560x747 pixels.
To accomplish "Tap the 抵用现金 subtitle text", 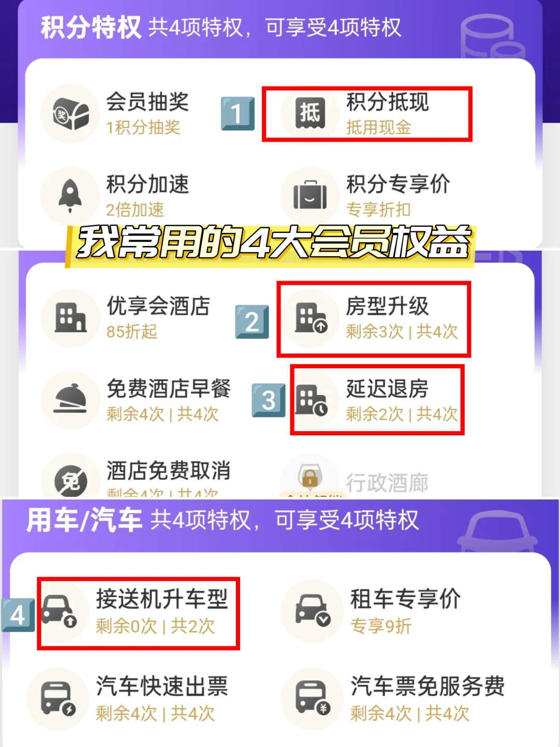I will point(379,128).
